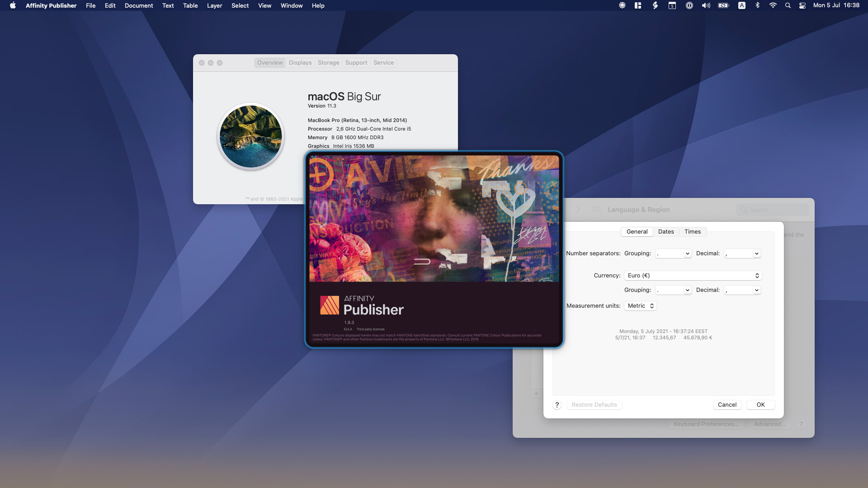Switch to Storage tab in About This Mac
This screenshot has width=868, height=488.
click(328, 63)
